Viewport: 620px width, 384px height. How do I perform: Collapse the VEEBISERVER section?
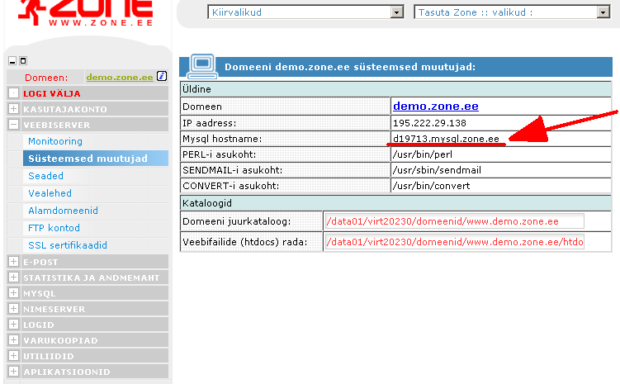pyautogui.click(x=13, y=125)
